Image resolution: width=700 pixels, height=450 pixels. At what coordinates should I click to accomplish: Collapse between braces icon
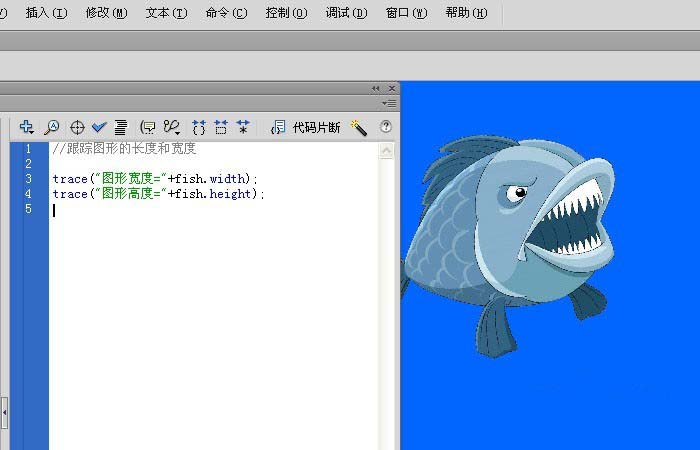(x=199, y=127)
